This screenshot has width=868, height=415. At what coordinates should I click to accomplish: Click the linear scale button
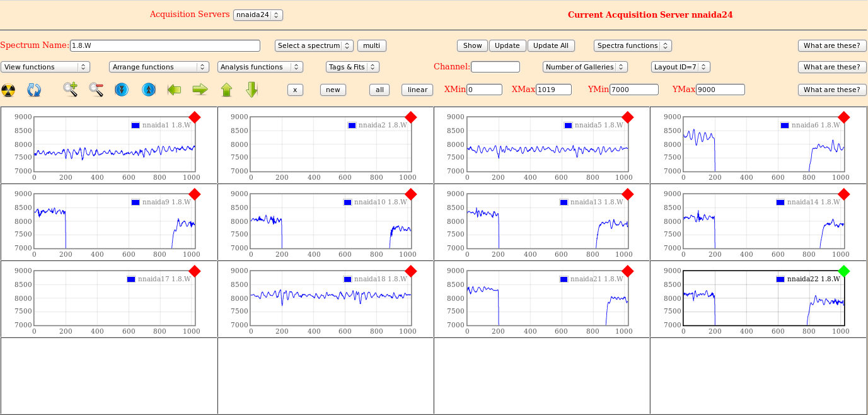pos(417,90)
